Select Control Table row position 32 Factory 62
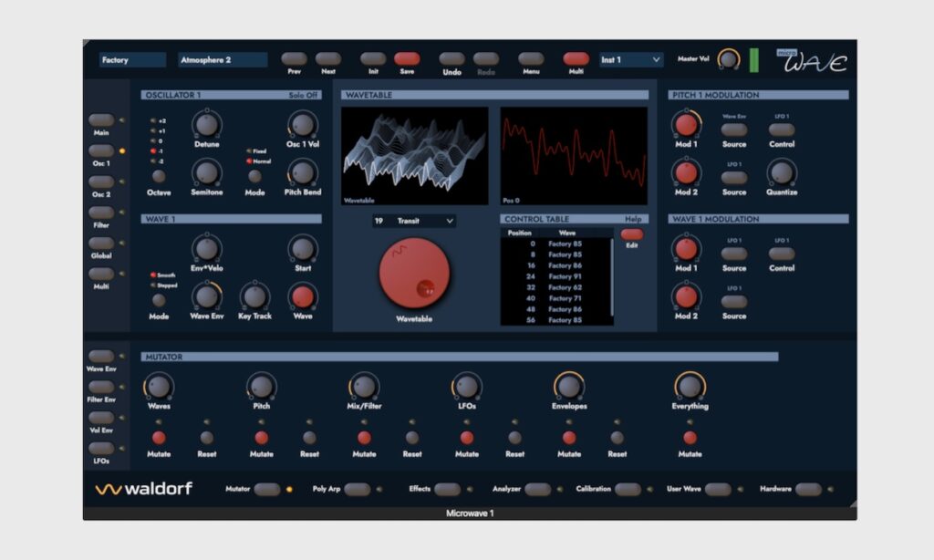Screen dimensions: 934x560 (556, 287)
